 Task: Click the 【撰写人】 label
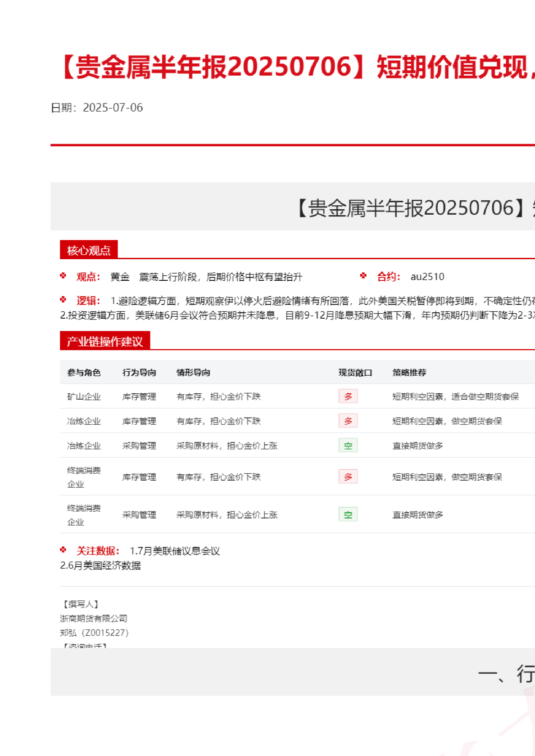(80, 604)
